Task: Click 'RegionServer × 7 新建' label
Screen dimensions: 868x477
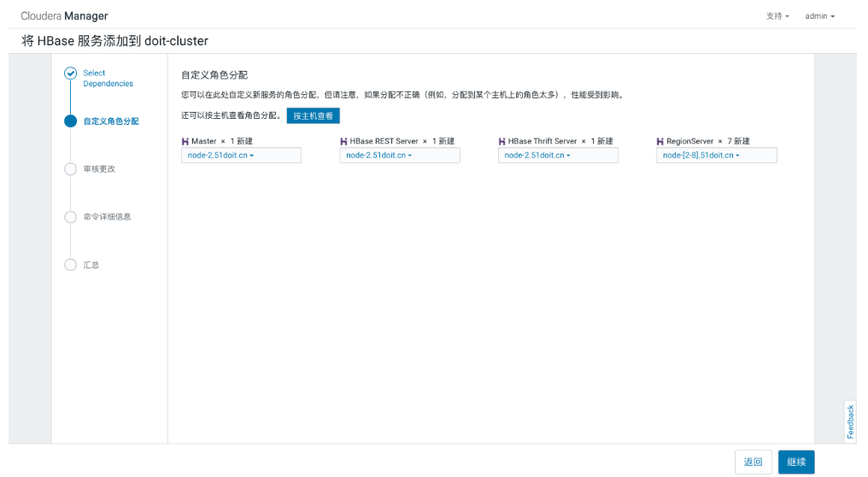Action: (708, 141)
